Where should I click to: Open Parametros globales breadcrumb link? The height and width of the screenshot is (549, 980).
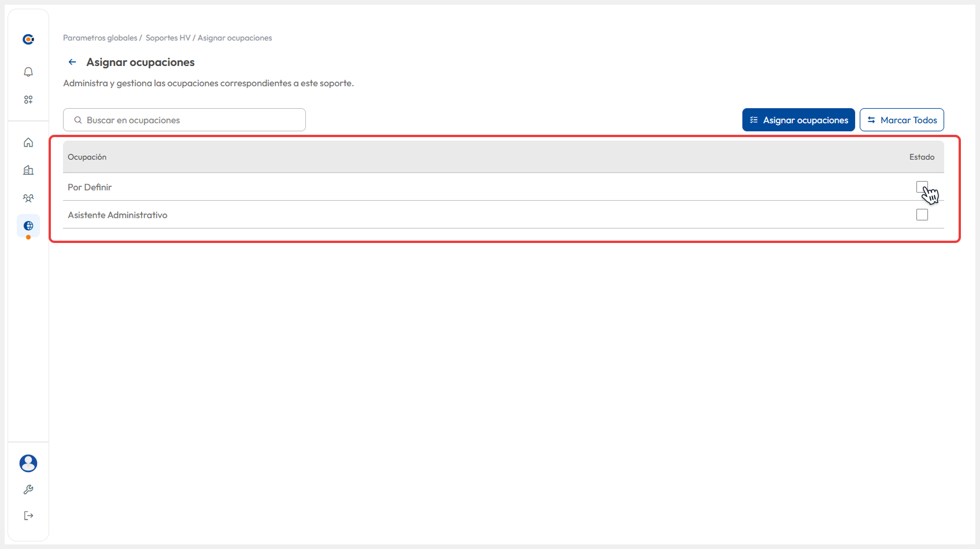pyautogui.click(x=100, y=38)
